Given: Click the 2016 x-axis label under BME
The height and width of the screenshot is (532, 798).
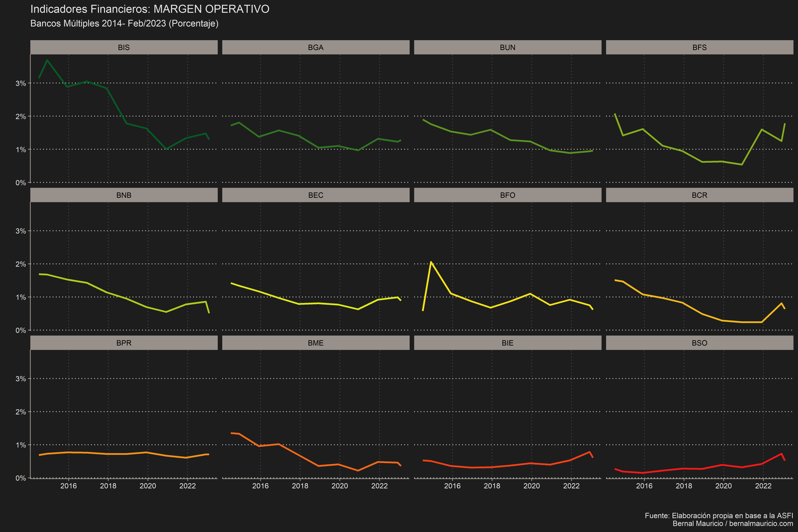Looking at the screenshot, I should [x=261, y=486].
